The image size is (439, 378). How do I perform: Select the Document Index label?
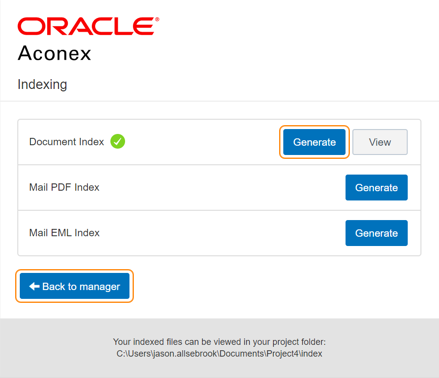pyautogui.click(x=67, y=142)
